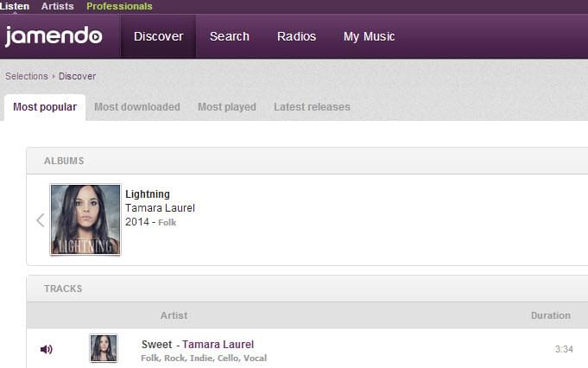Open the Lightning album cover thumbnail

pyautogui.click(x=85, y=219)
